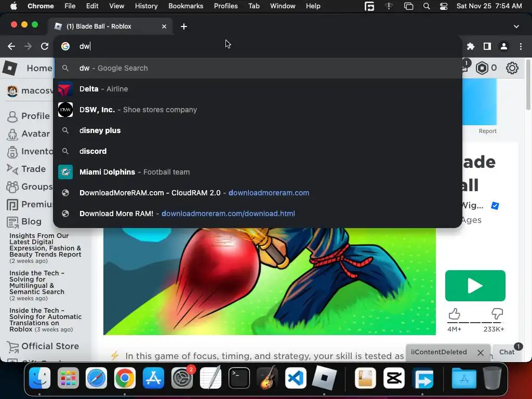This screenshot has width=532, height=399.
Task: Close the iiContentDeleted chat tab
Action: [x=481, y=353]
